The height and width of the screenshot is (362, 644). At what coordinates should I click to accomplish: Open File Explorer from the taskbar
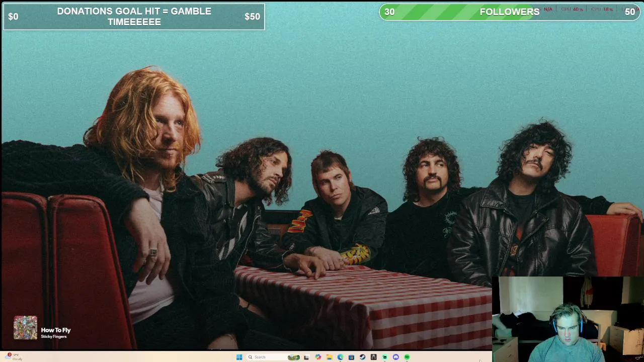click(329, 357)
